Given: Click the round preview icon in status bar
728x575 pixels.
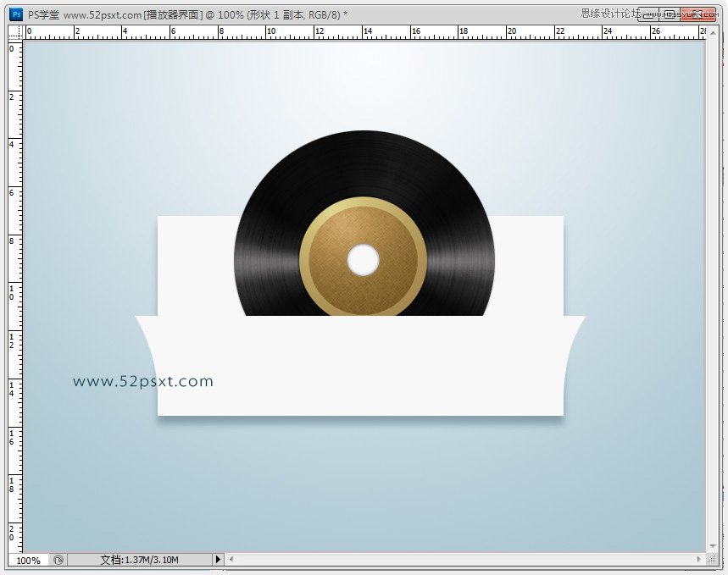Looking at the screenshot, I should [x=58, y=560].
